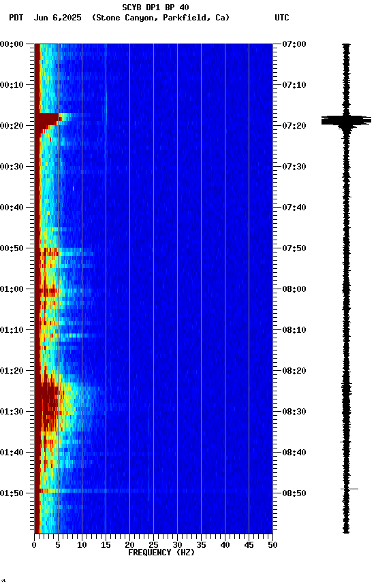Click the Stone Canyon, Parkfield, Ca label
This screenshot has height=588, width=376.
tap(161, 18)
